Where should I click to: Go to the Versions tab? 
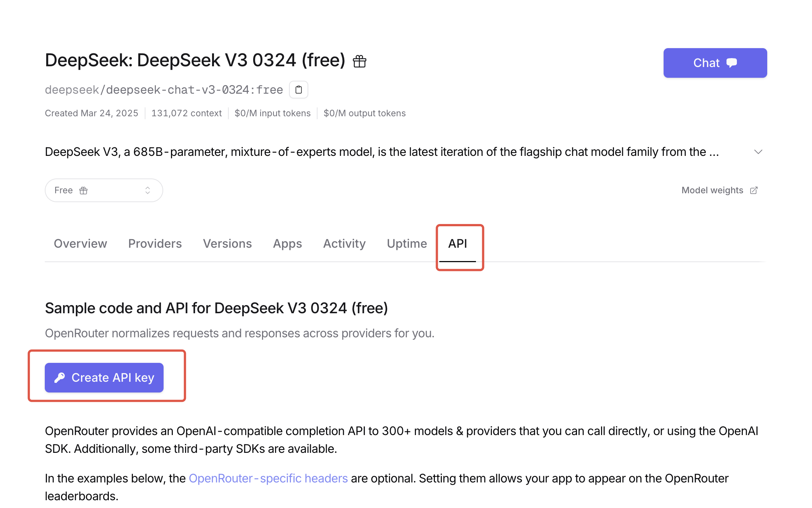(227, 244)
